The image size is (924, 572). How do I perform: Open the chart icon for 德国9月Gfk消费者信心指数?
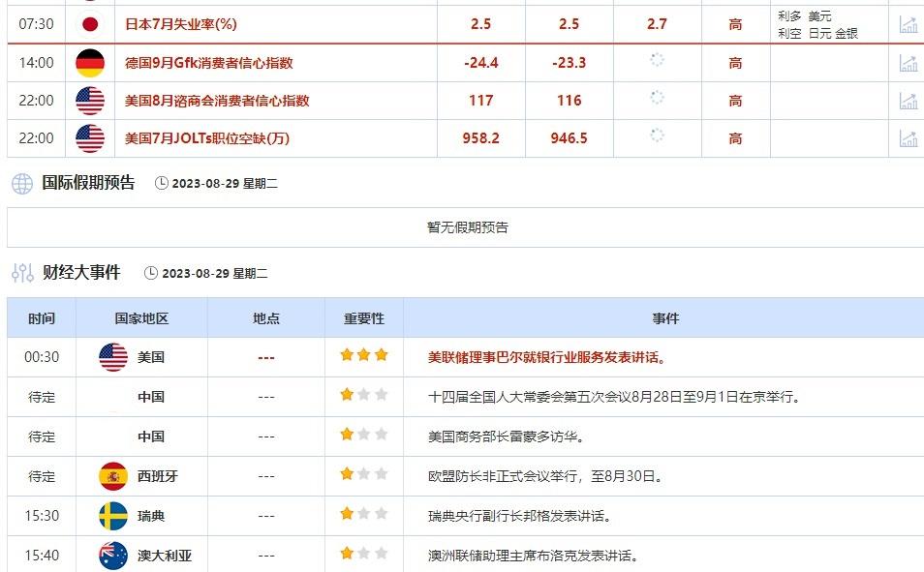tap(909, 61)
